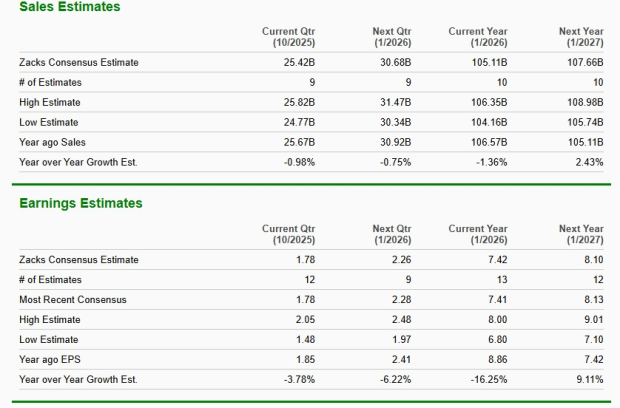Click the Most Recent Consensus row label
The height and width of the screenshot is (408, 620).
[73, 300]
